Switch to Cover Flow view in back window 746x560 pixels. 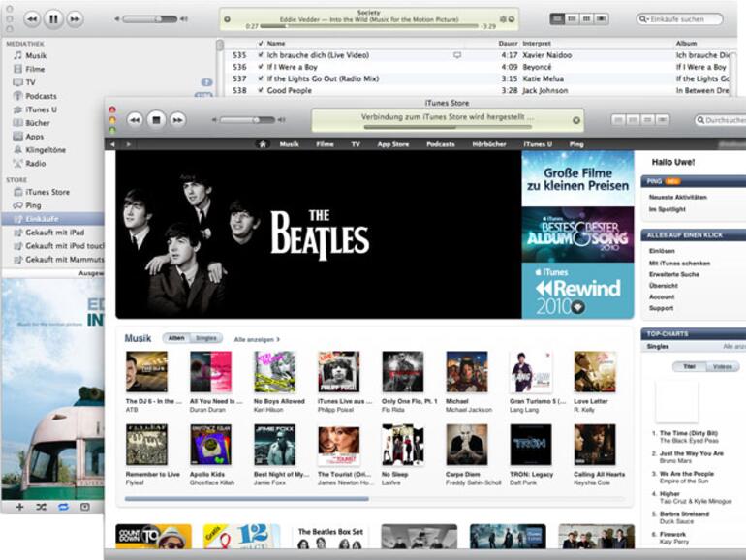click(602, 19)
